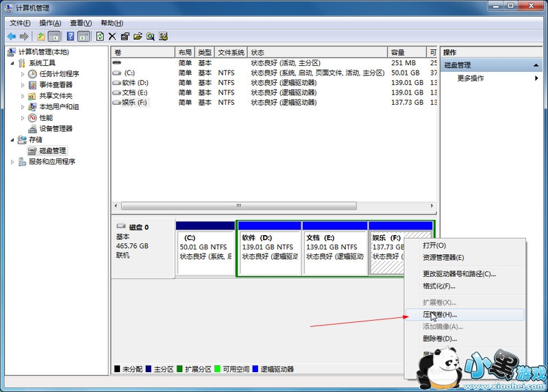Click the delete X toolbar icon

click(x=112, y=36)
